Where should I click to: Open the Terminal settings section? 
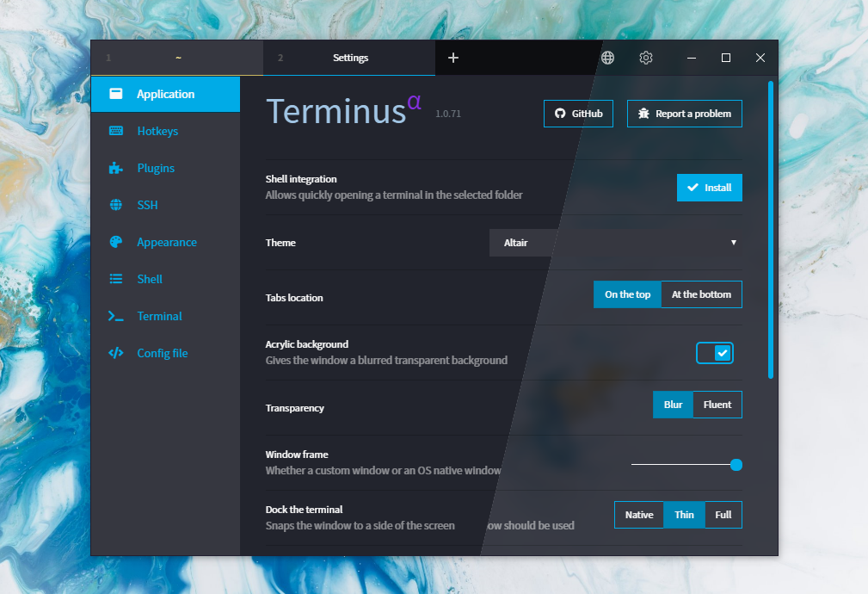pyautogui.click(x=165, y=316)
